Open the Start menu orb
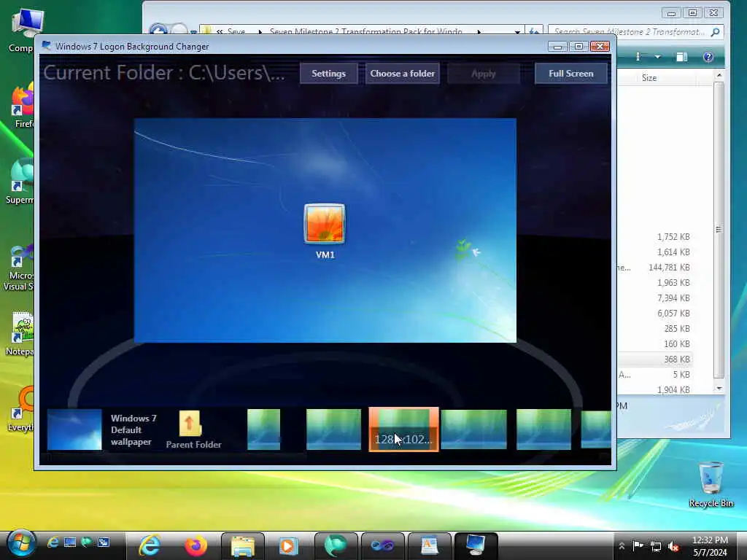This screenshot has width=747, height=560. pyautogui.click(x=21, y=544)
